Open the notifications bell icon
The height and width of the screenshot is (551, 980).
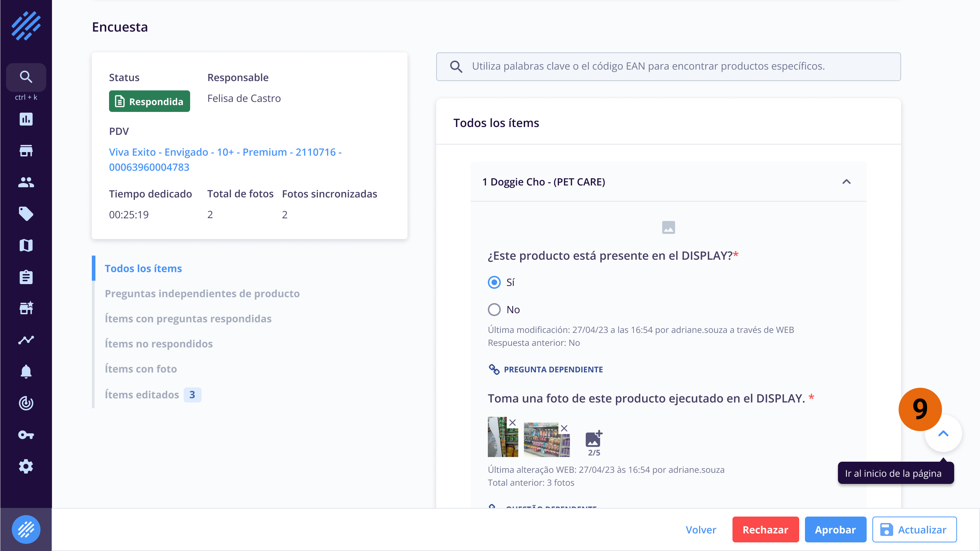click(x=26, y=371)
